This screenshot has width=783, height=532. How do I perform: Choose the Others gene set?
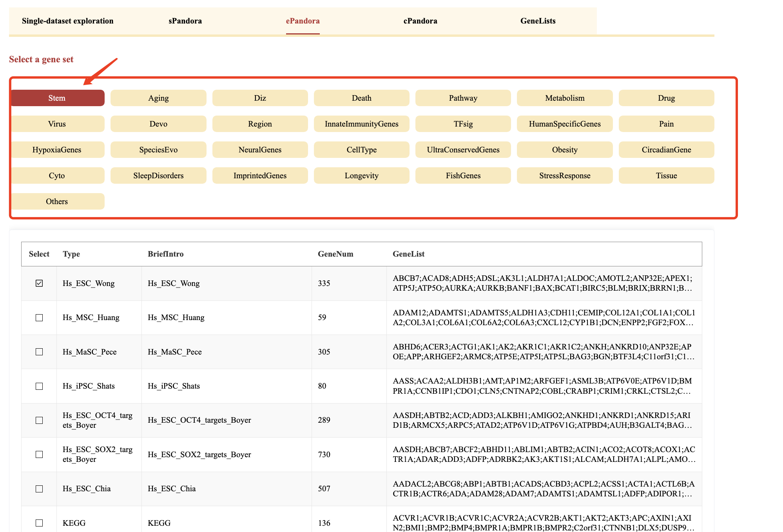pos(57,201)
